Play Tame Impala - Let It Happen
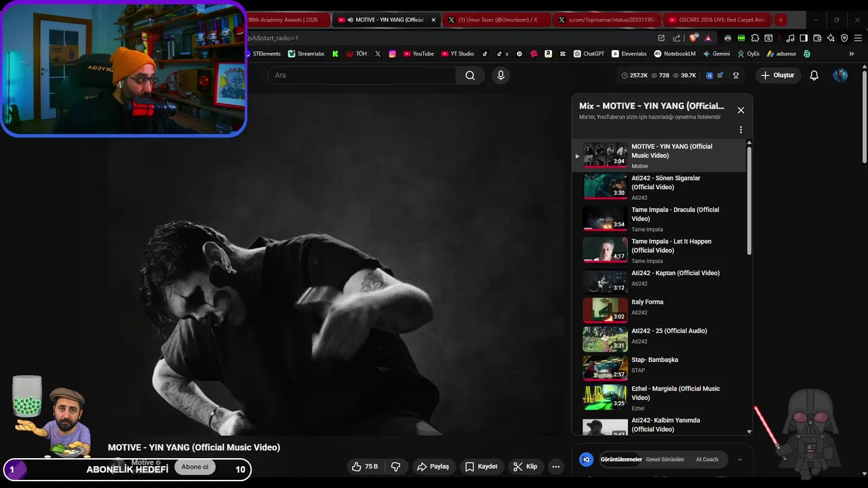This screenshot has height=488, width=868. 658,251
